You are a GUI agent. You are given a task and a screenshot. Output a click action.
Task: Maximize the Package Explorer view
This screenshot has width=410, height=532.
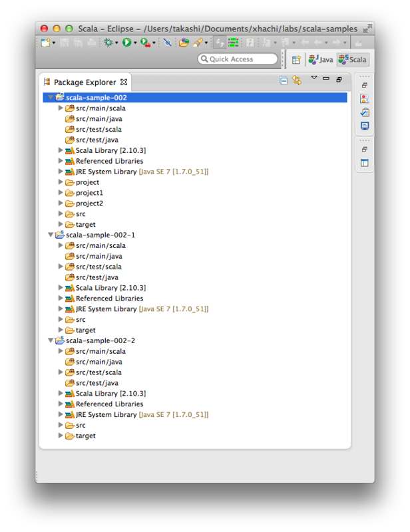click(339, 79)
